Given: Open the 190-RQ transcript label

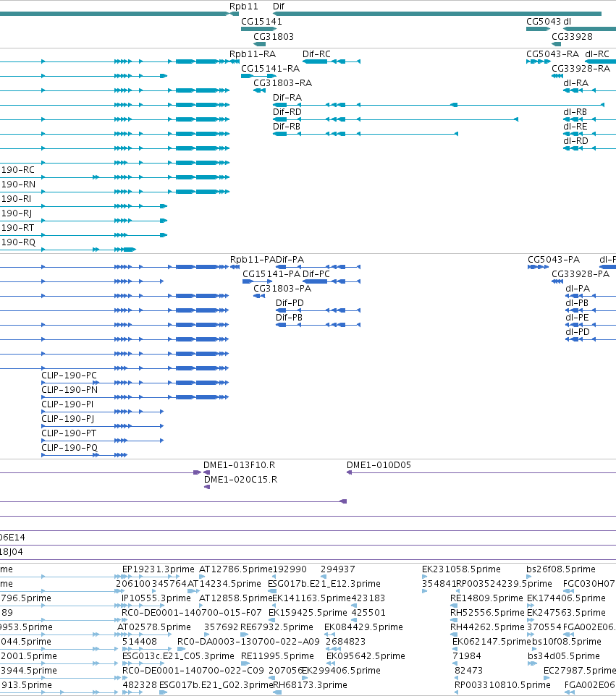Looking at the screenshot, I should pos(18,242).
